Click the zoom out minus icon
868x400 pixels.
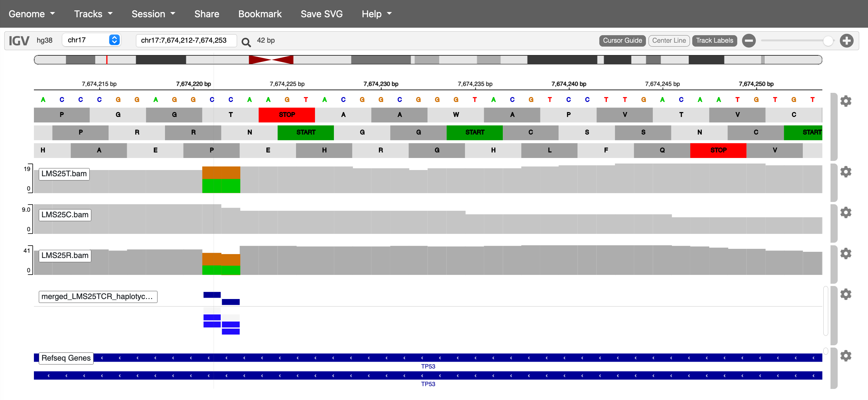pyautogui.click(x=749, y=41)
